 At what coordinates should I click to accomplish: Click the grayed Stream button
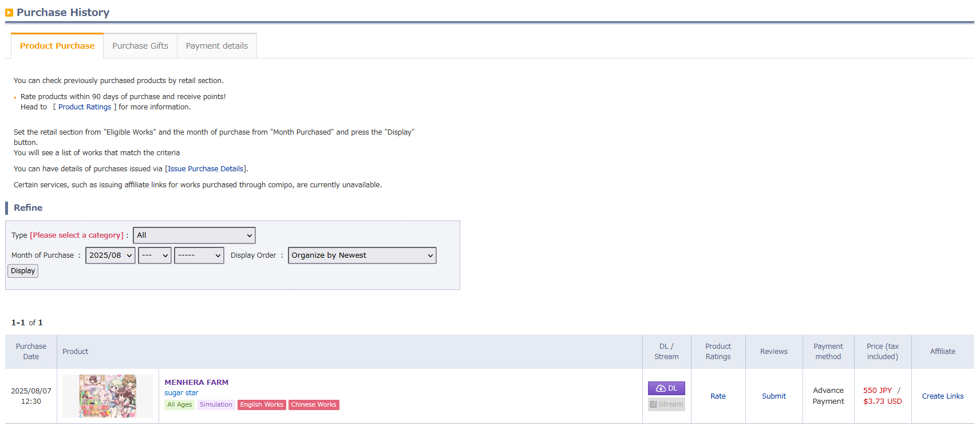[x=666, y=404]
